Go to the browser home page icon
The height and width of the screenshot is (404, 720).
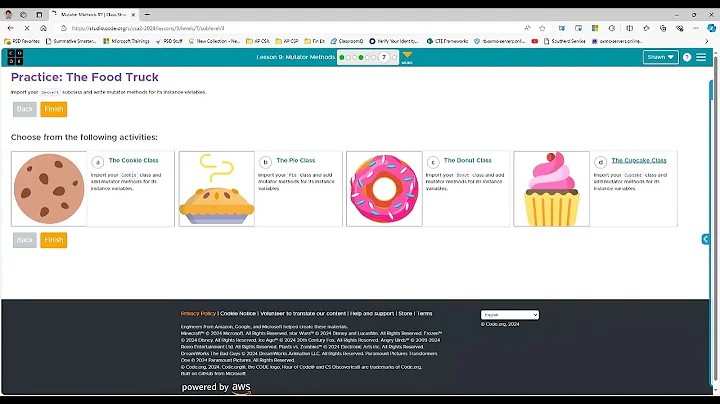[43, 28]
